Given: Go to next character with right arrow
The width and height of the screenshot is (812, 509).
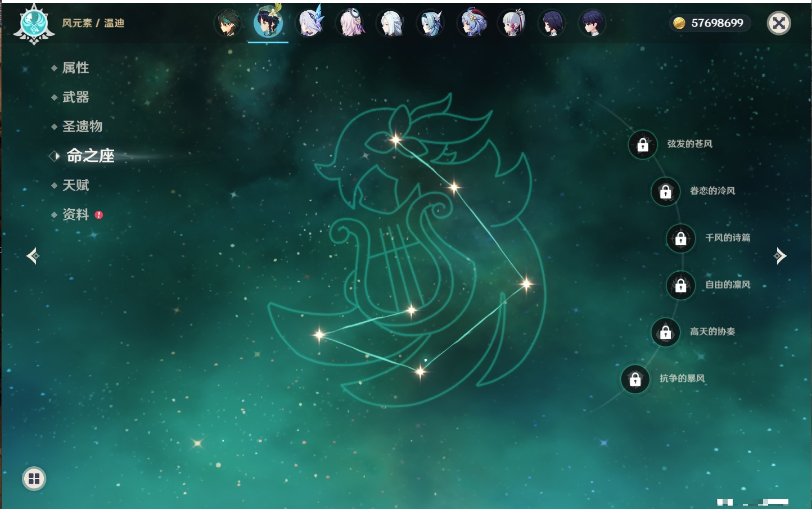Looking at the screenshot, I should pos(780,256).
